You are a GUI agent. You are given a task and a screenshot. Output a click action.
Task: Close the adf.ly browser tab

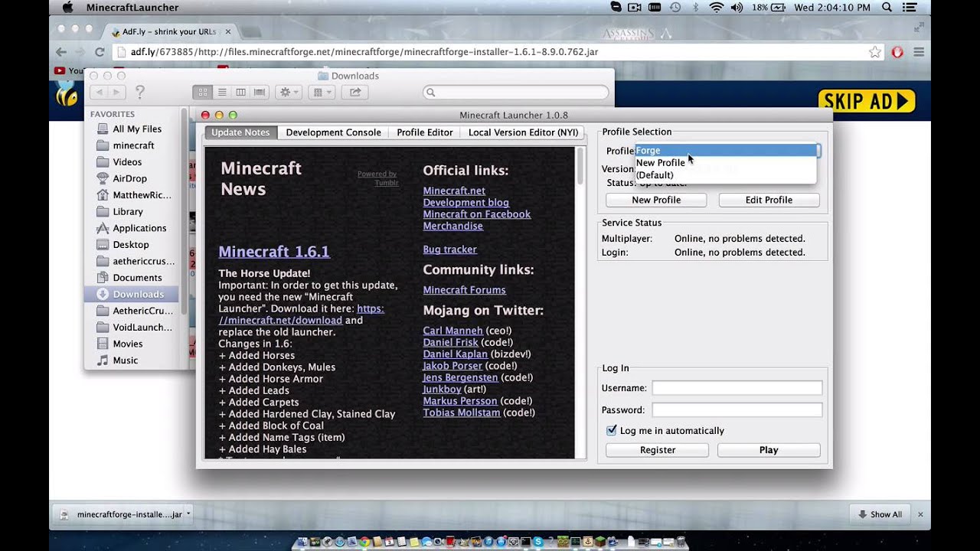(x=228, y=31)
